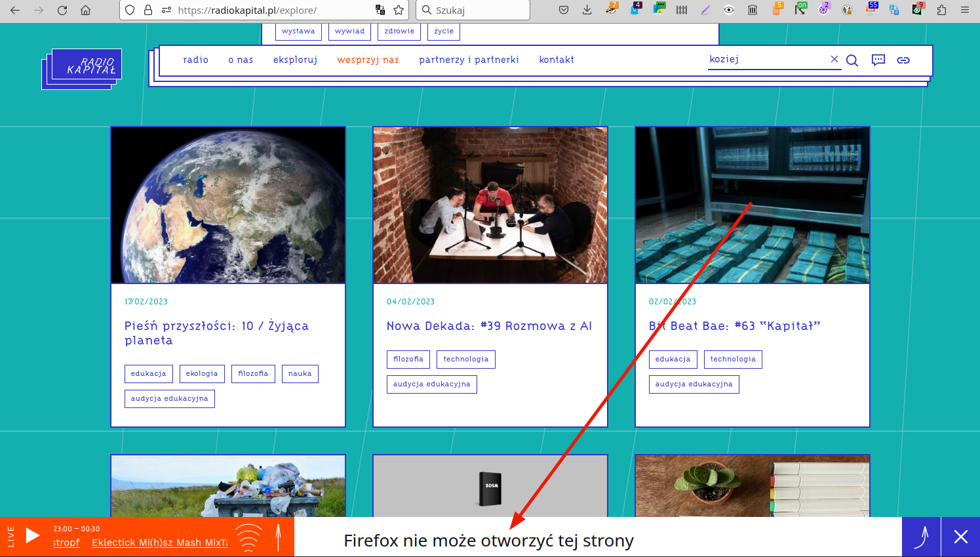Open the Firefox hamburger application menu
The height and width of the screenshot is (557, 980).
tap(965, 10)
